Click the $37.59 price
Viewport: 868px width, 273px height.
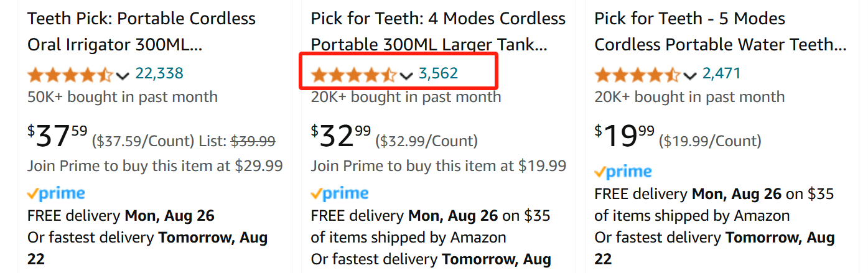point(57,136)
